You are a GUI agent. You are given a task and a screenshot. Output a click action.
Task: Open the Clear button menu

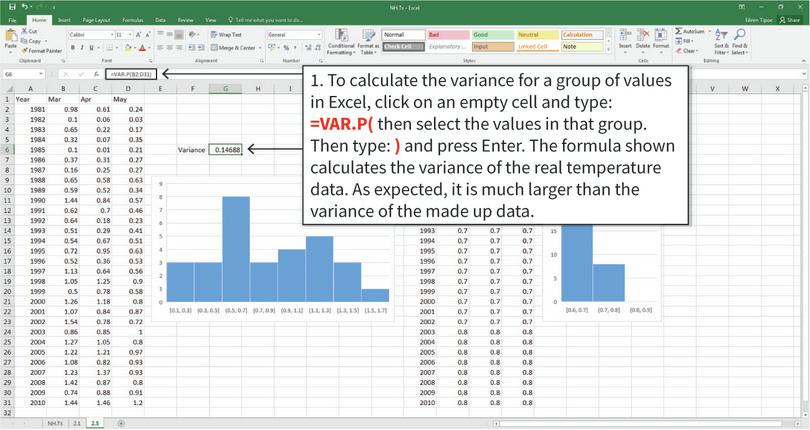(689, 51)
